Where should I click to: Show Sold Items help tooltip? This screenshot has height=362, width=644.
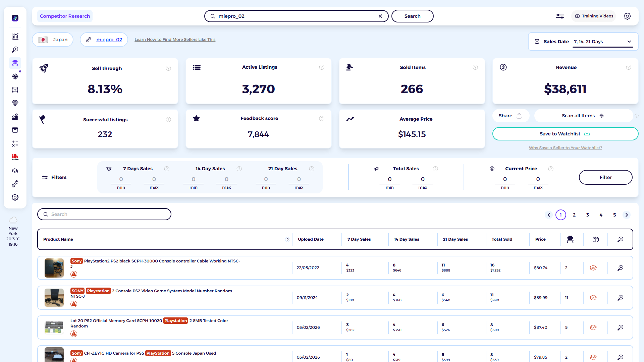pos(475,67)
